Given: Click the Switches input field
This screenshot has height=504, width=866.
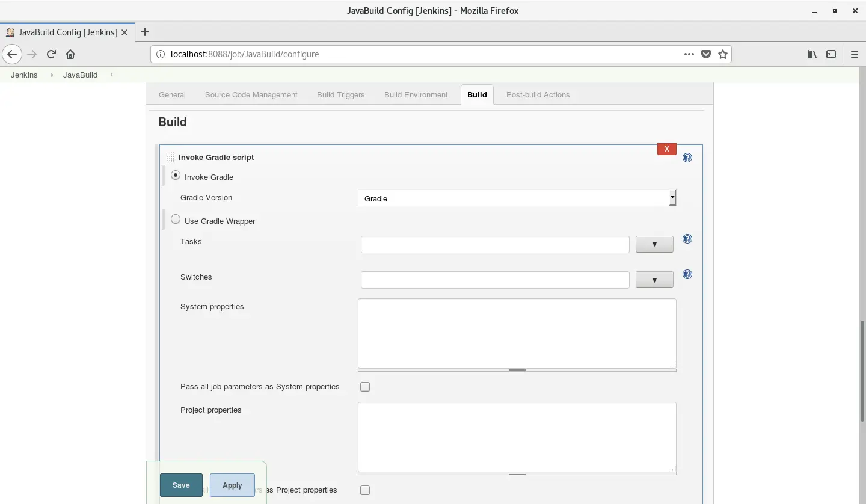Looking at the screenshot, I should point(495,280).
